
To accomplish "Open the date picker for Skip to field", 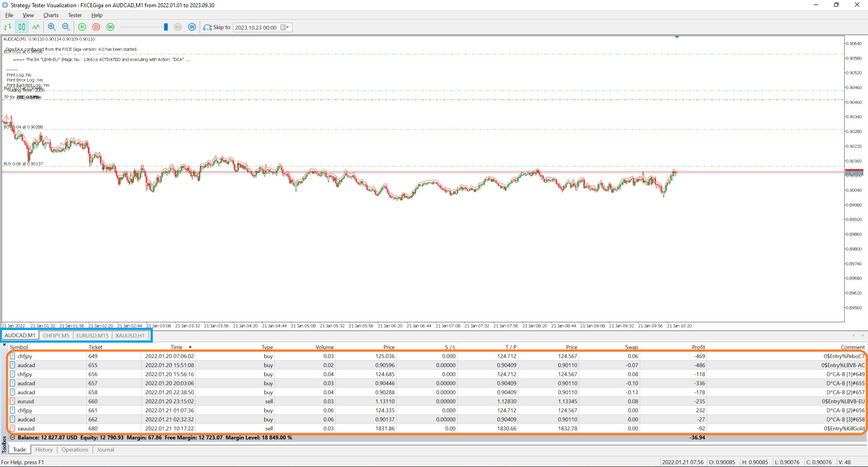I will (285, 27).
